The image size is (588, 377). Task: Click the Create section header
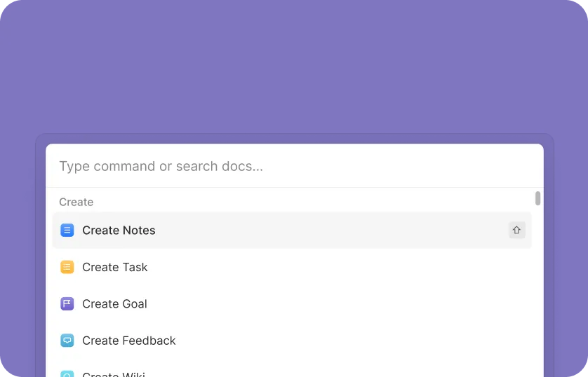point(76,202)
